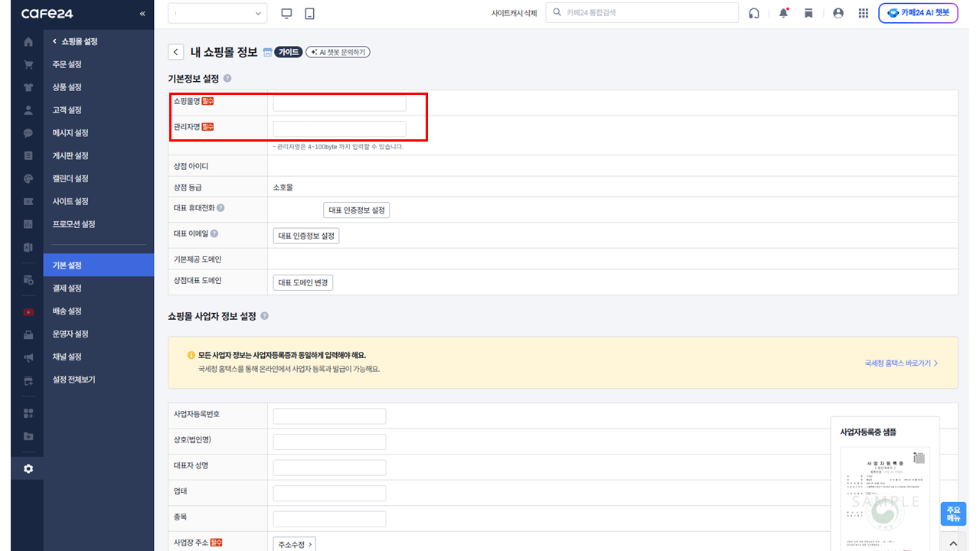Open the red YouTube icon in sidebar
This screenshot has height=551, width=980.
click(28, 311)
